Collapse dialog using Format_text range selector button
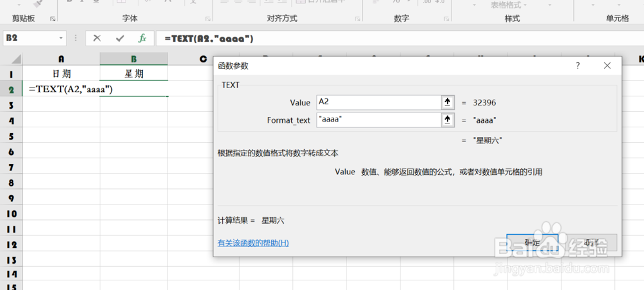Screen dimensions: 644x290 tap(448, 120)
